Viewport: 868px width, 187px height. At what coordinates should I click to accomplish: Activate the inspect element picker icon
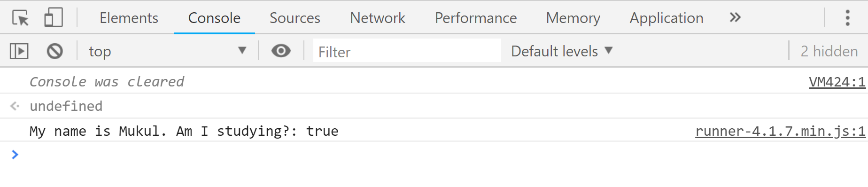[x=20, y=18]
